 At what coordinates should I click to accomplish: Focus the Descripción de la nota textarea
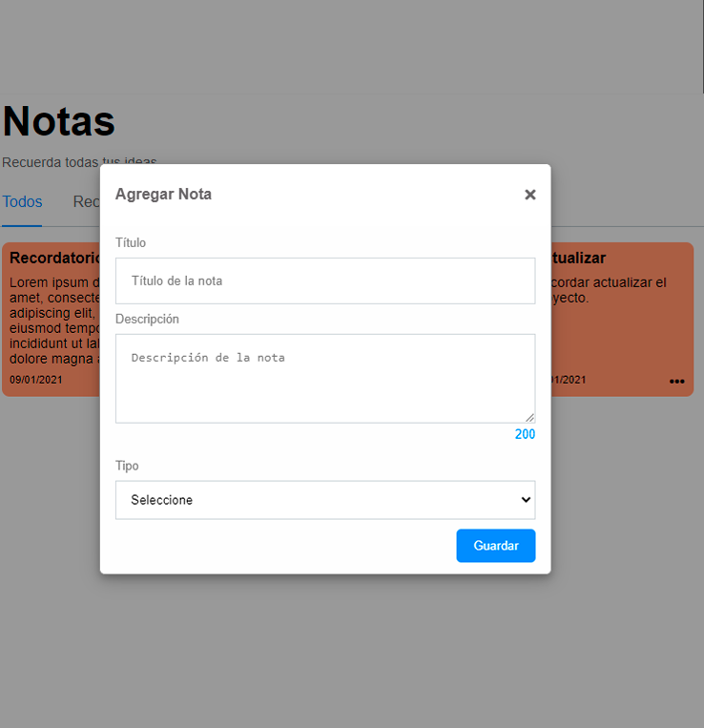tap(325, 379)
